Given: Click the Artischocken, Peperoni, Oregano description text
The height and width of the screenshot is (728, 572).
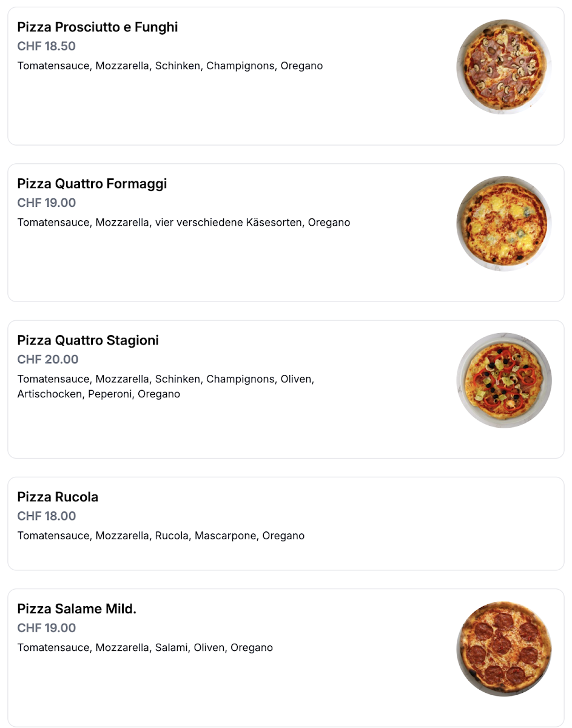Looking at the screenshot, I should 98,394.
